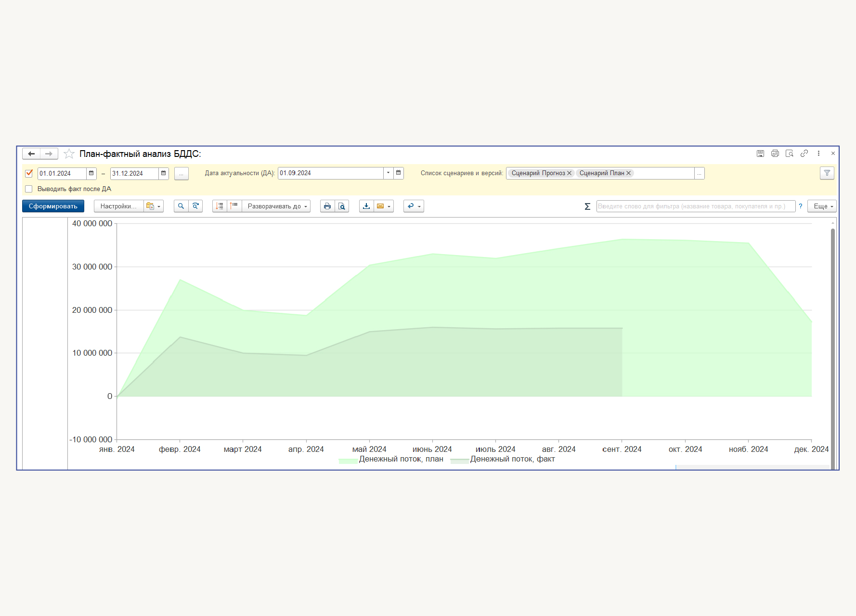Viewport: 856px width, 616px height.
Task: Uncheck the period checkbox before the start date
Action: coord(29,173)
